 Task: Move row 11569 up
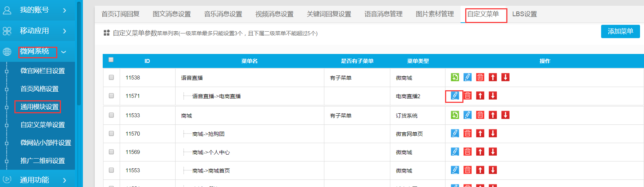click(480, 152)
